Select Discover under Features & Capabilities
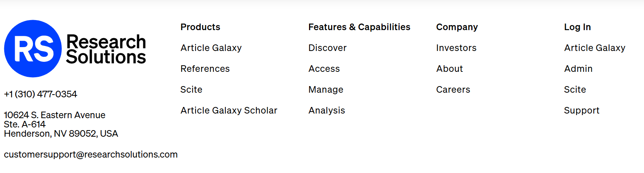Viewport: 644px width, 173px height. coord(327,48)
